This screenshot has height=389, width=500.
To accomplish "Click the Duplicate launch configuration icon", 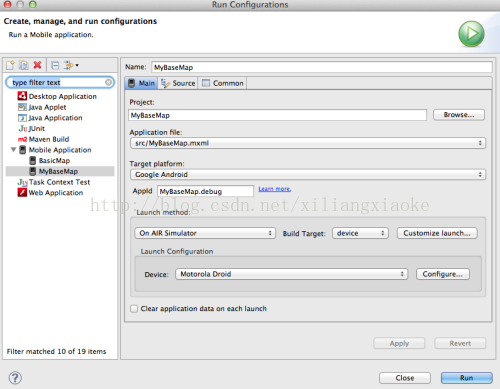I will click(x=24, y=65).
